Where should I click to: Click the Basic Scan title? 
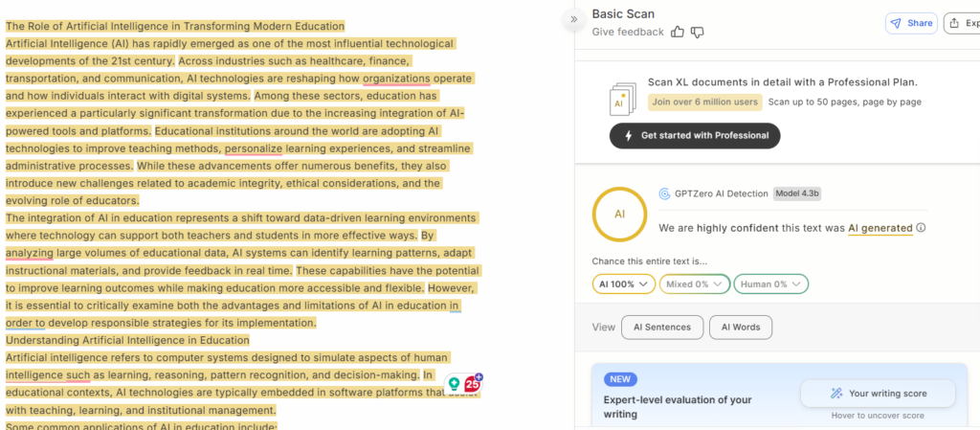click(x=623, y=13)
